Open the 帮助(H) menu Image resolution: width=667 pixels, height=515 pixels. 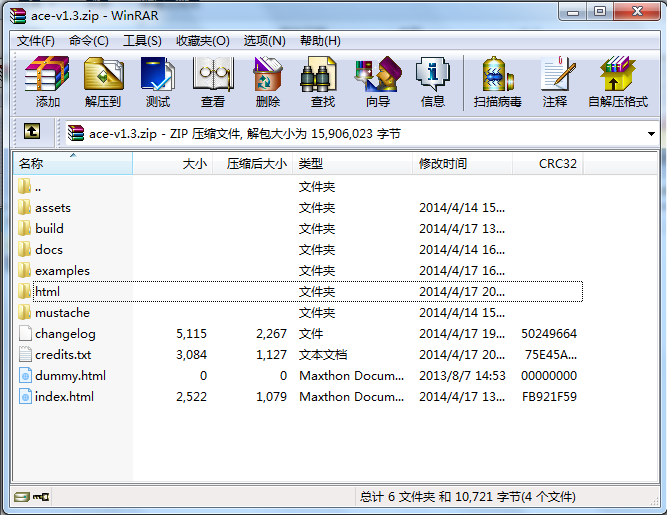click(320, 41)
